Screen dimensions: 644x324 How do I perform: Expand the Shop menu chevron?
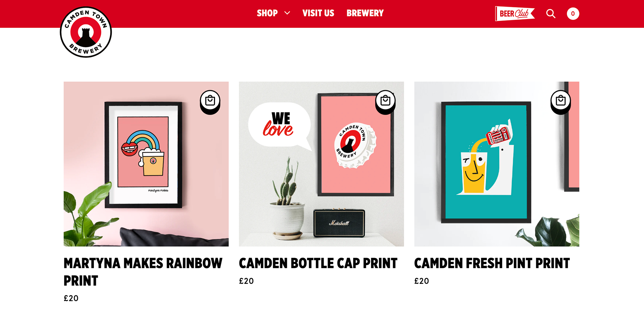287,13
